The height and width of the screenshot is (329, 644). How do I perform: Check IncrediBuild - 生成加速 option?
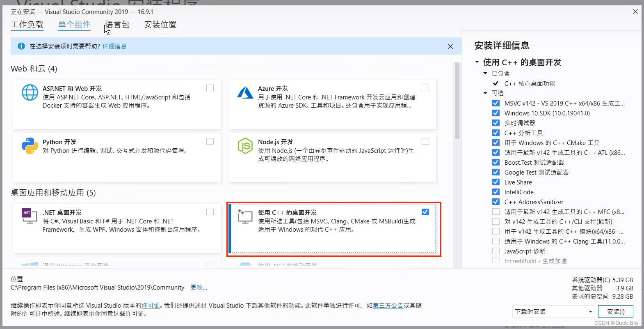[x=496, y=261]
